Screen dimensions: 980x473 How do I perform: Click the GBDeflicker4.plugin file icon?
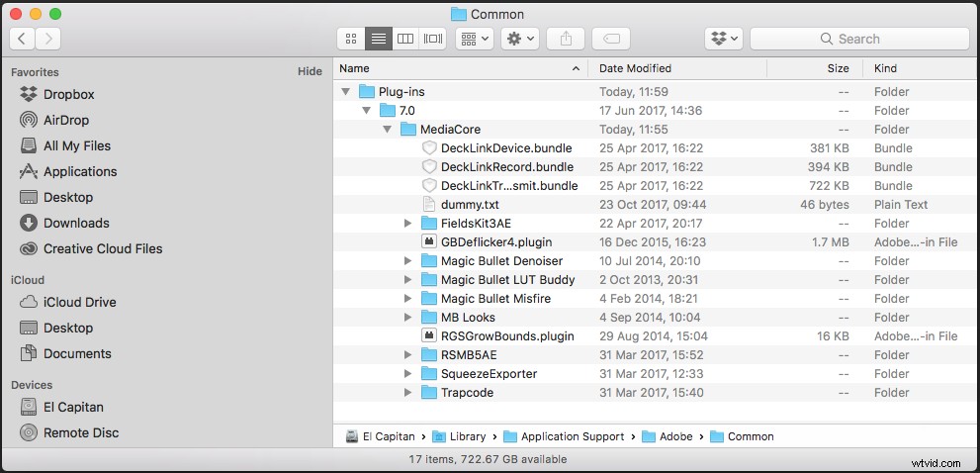[429, 242]
